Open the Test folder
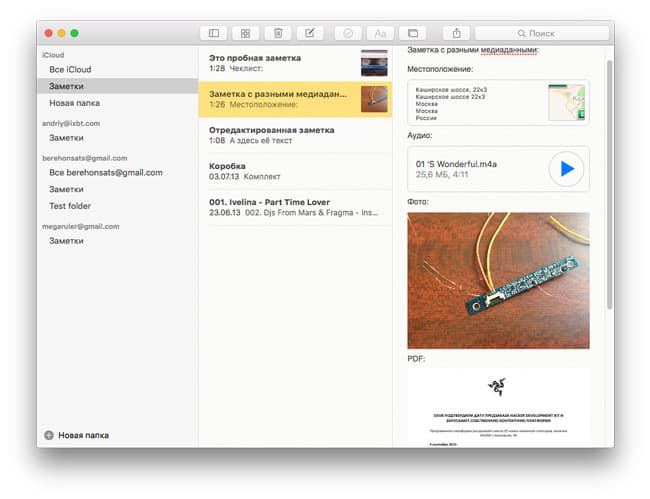The width and height of the screenshot is (650, 499). click(x=117, y=206)
